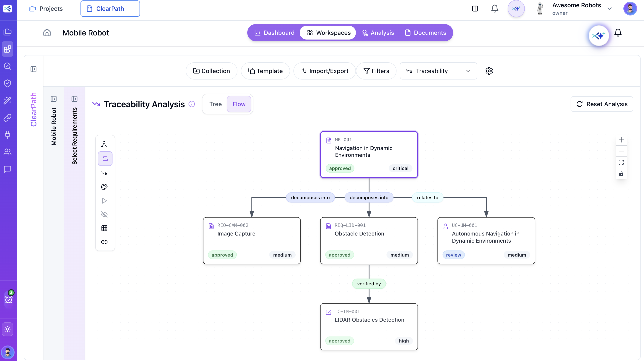Click the Collection button
The height and width of the screenshot is (361, 644).
pyautogui.click(x=211, y=71)
